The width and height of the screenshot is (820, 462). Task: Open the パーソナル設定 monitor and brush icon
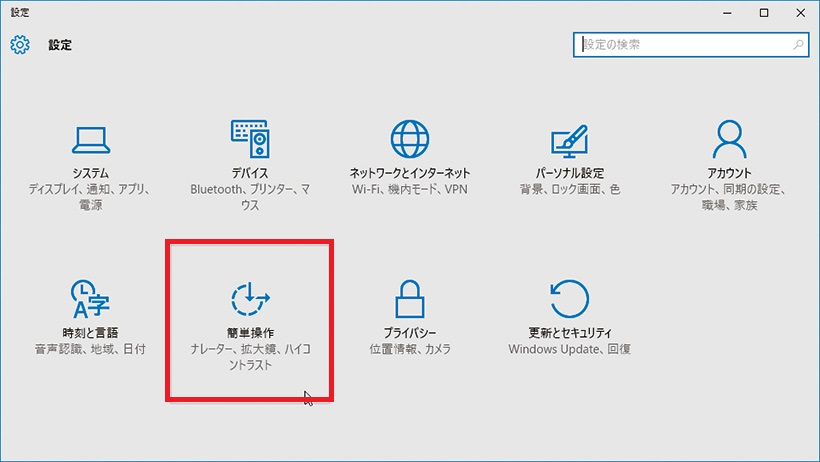tap(570, 141)
